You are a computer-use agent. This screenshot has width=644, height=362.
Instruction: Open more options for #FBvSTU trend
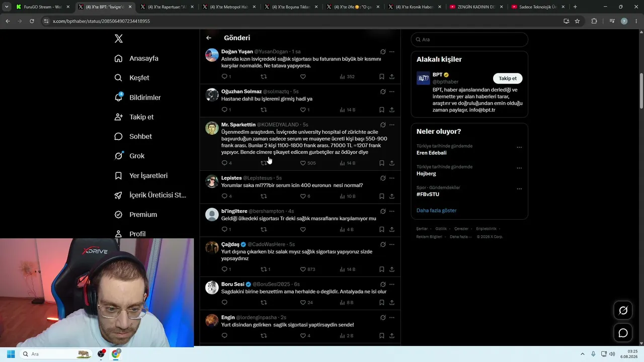coord(519,189)
